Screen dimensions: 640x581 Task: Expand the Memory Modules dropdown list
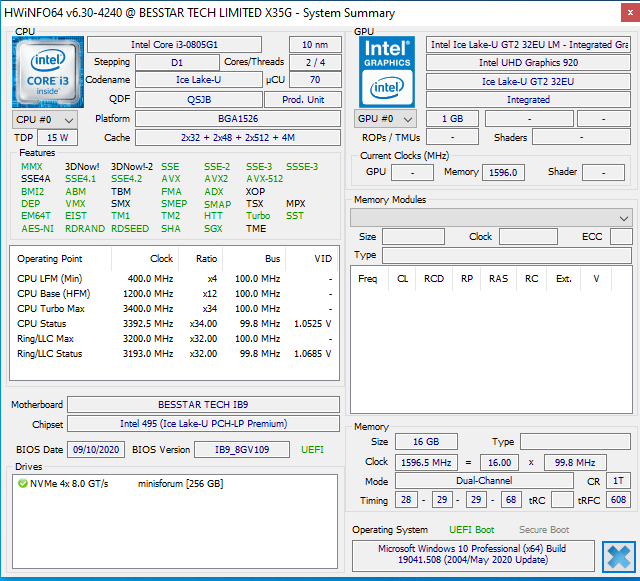point(491,218)
